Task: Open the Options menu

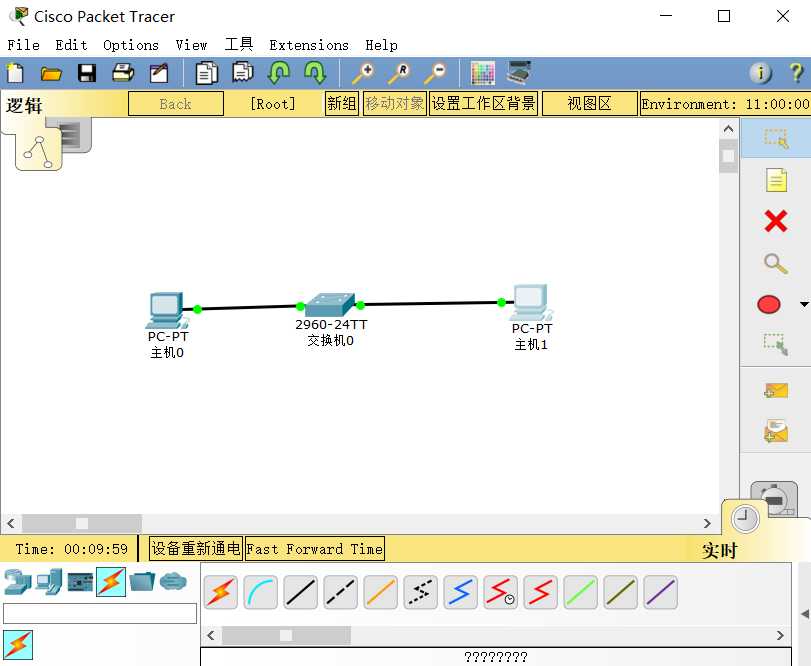Action: 131,45
